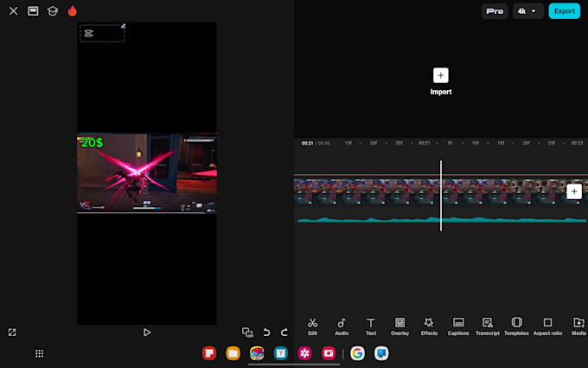Open the tutorial graduation cap icon
Viewport: 588px width, 368px height.
[53, 11]
